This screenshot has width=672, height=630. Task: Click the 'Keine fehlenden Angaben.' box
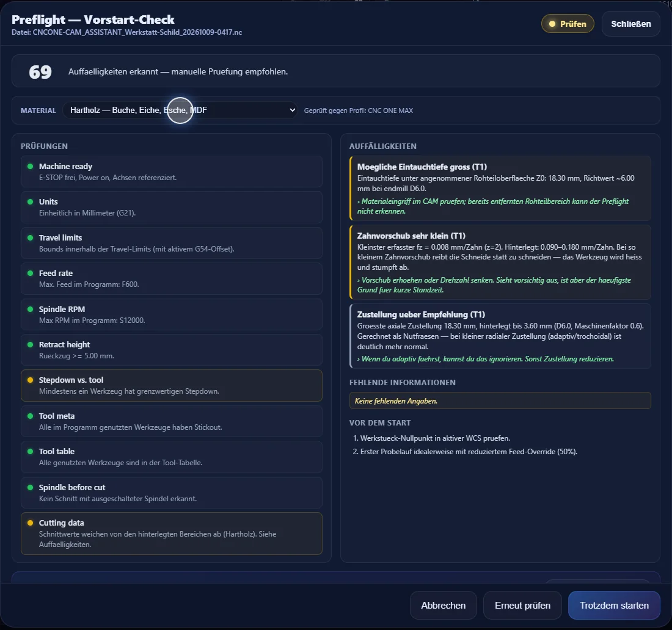500,401
